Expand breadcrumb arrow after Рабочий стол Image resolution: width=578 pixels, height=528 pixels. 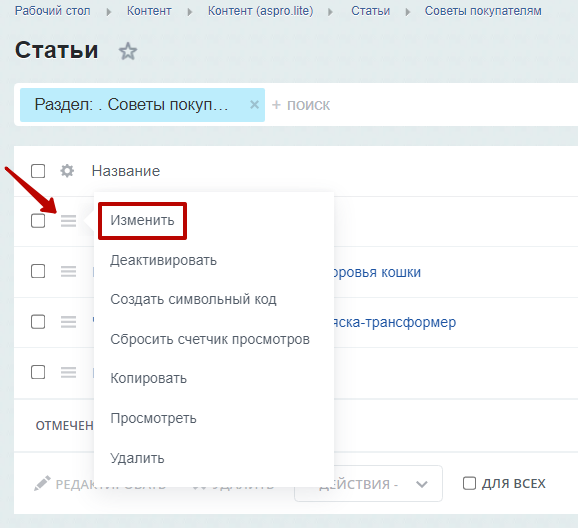[x=109, y=12]
